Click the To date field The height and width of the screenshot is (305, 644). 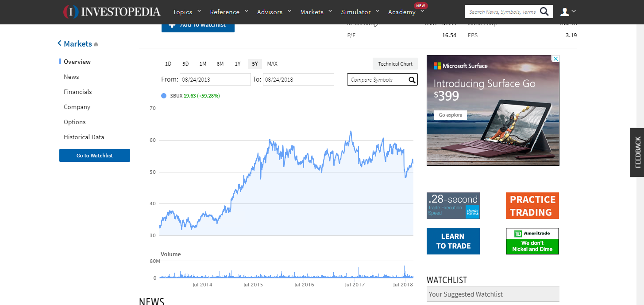pos(298,79)
